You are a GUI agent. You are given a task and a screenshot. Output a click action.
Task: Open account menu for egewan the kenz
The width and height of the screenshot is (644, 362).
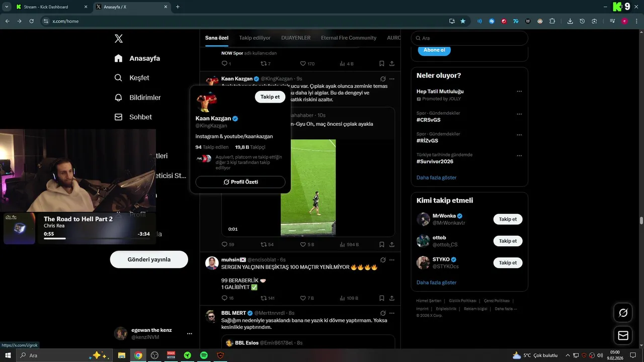(x=190, y=333)
